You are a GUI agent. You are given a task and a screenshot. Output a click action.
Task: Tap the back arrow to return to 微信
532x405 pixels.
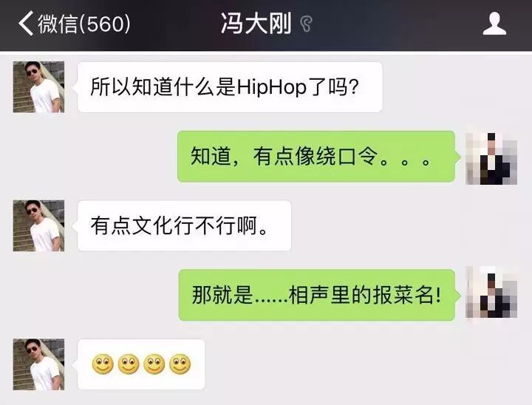click(26, 23)
